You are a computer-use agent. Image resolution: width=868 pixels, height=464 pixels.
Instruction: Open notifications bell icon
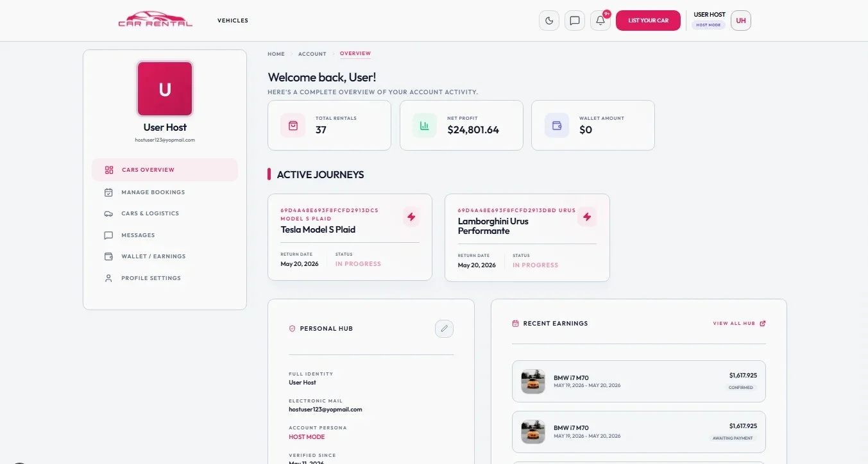(600, 21)
